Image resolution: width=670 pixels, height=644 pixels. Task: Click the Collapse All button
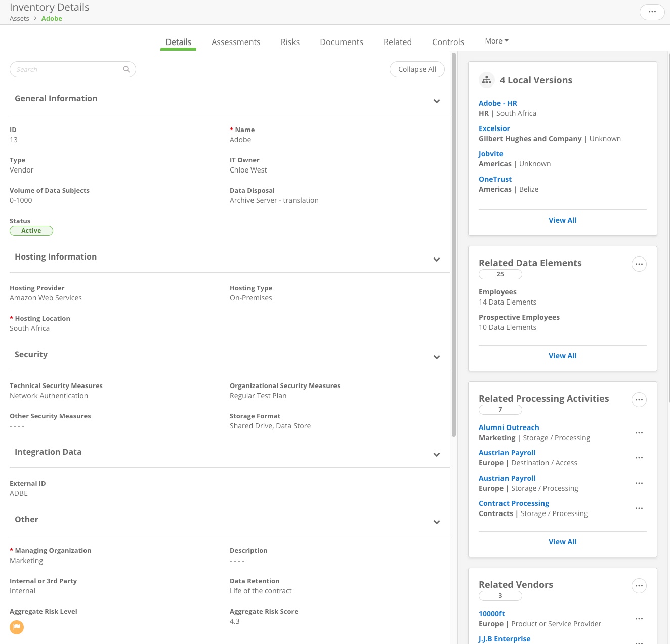point(417,69)
